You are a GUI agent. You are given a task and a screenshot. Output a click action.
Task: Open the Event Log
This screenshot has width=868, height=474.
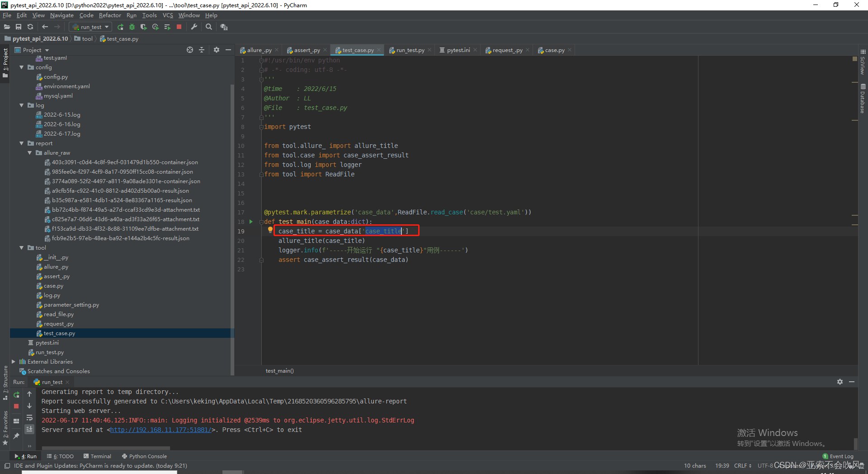(838, 456)
